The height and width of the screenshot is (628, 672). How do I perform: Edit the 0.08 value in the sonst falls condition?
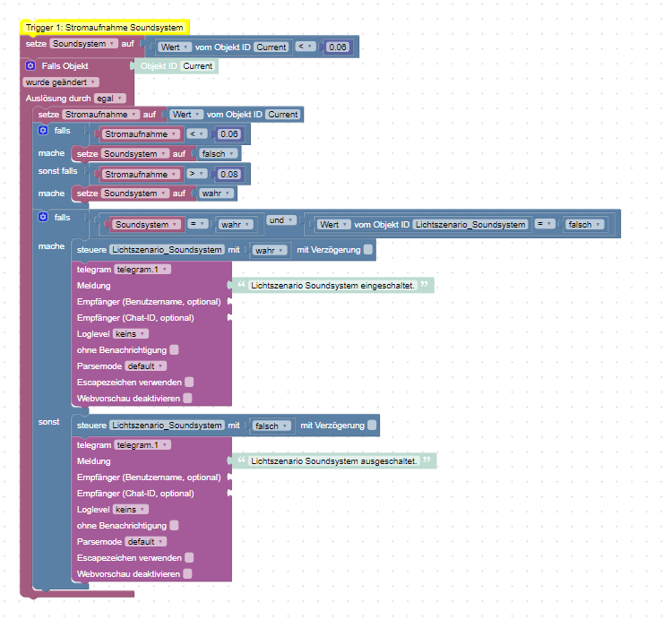click(229, 175)
